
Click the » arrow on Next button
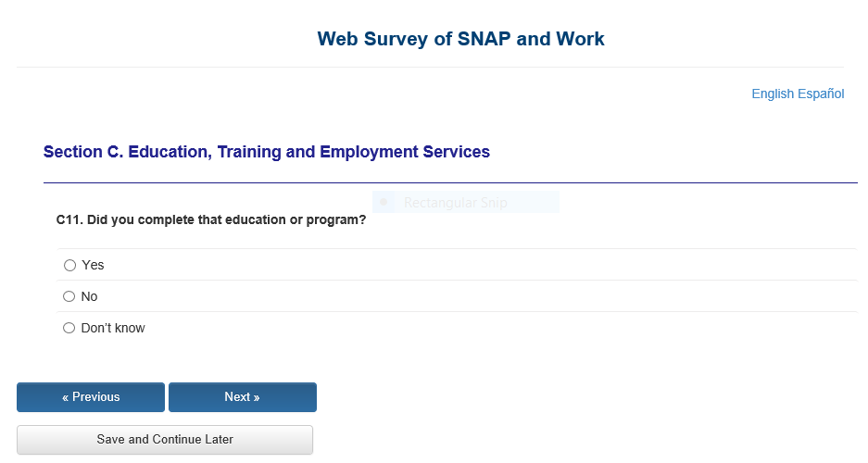pyautogui.click(x=256, y=396)
